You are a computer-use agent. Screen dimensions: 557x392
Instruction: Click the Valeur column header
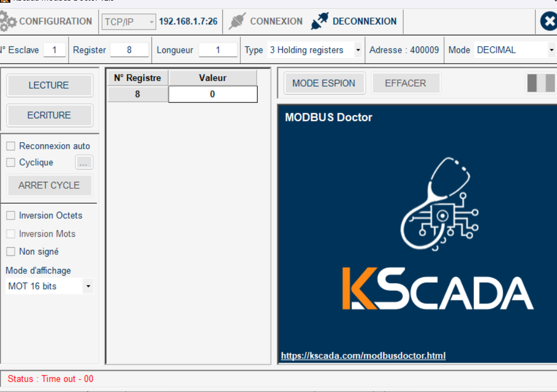point(213,78)
